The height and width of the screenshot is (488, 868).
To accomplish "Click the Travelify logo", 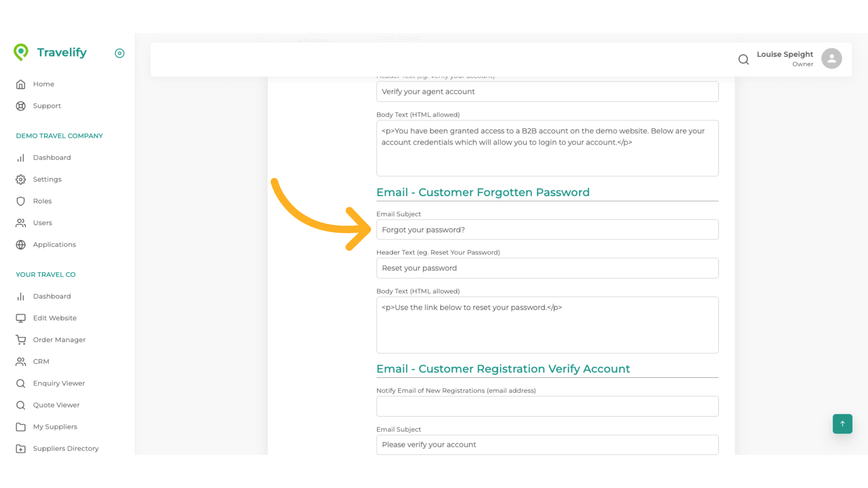I will pyautogui.click(x=50, y=52).
